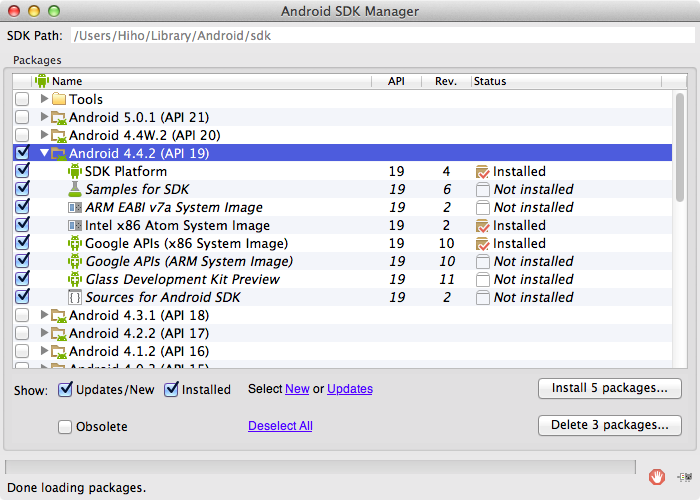Screen dimensions: 700x500
Task: Click the log window icon at bottom right
Action: point(681,476)
